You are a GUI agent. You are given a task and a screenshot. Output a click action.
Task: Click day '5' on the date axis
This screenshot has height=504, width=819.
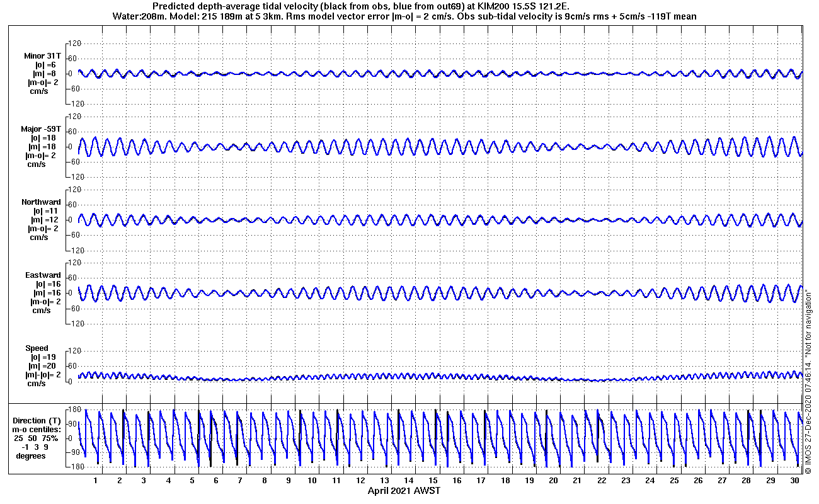pos(192,481)
